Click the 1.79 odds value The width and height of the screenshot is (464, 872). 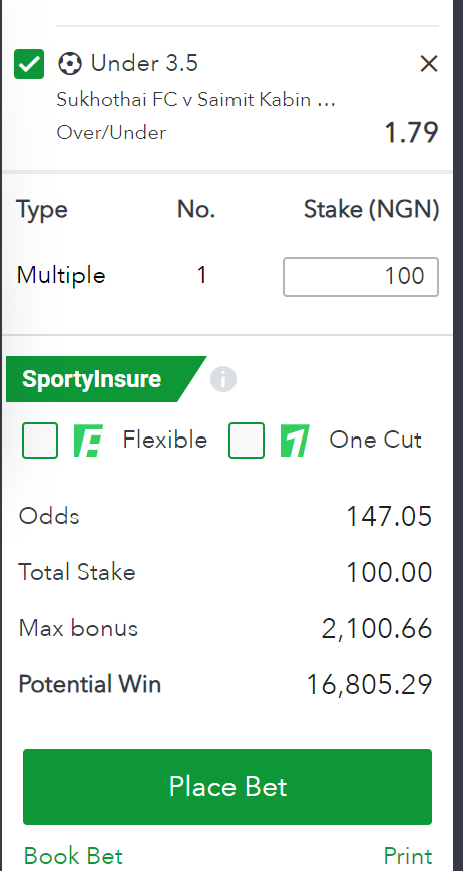click(x=411, y=133)
